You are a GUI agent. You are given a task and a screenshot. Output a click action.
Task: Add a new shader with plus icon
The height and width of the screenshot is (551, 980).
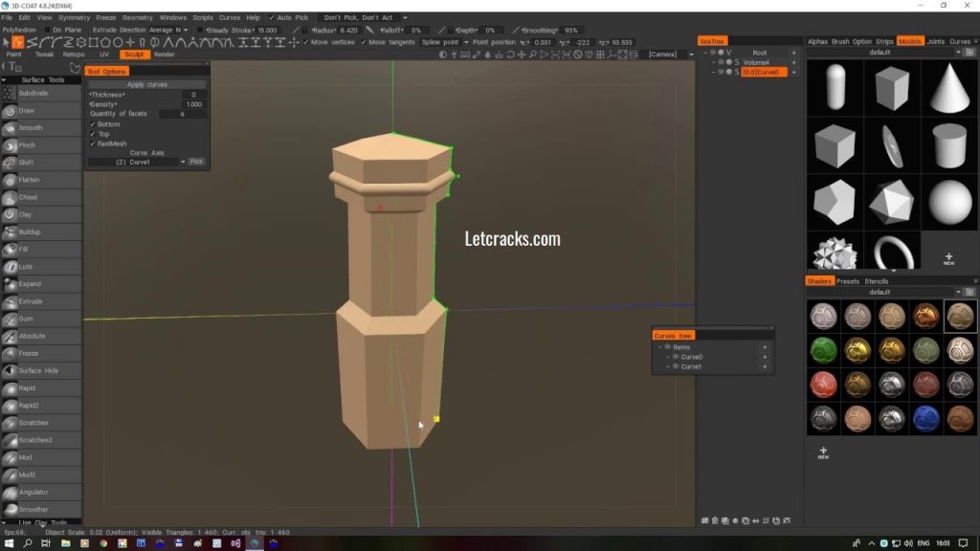[x=823, y=452]
